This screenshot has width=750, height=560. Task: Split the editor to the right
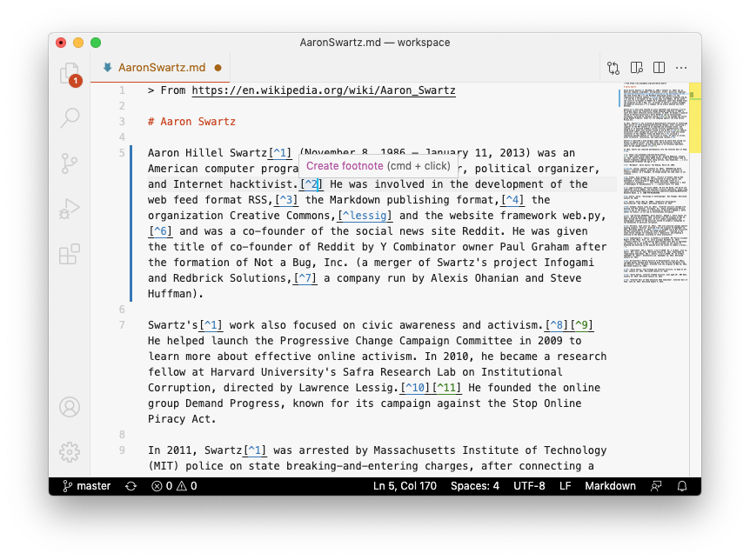[660, 68]
